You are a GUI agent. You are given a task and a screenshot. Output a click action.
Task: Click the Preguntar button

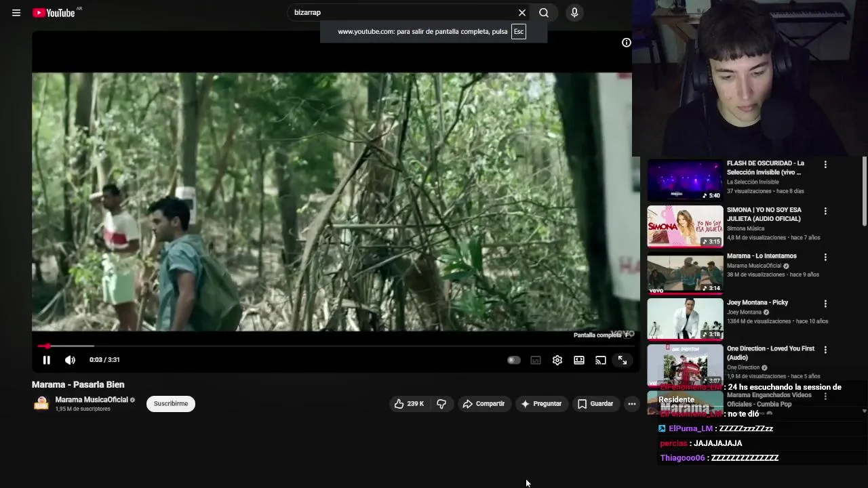541,403
